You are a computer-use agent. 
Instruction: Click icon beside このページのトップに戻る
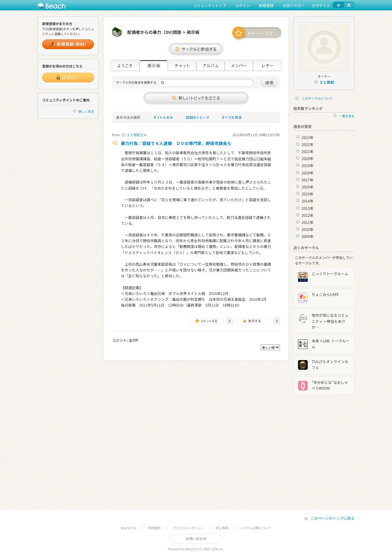306,519
